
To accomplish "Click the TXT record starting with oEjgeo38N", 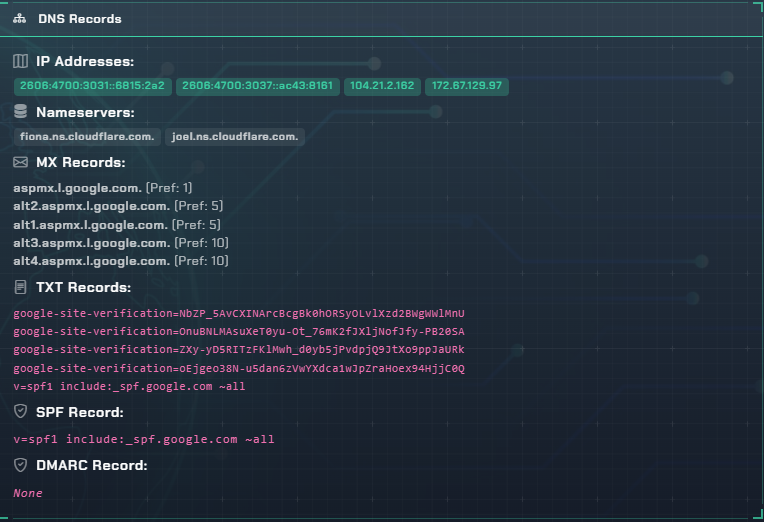I will pyautogui.click(x=239, y=368).
